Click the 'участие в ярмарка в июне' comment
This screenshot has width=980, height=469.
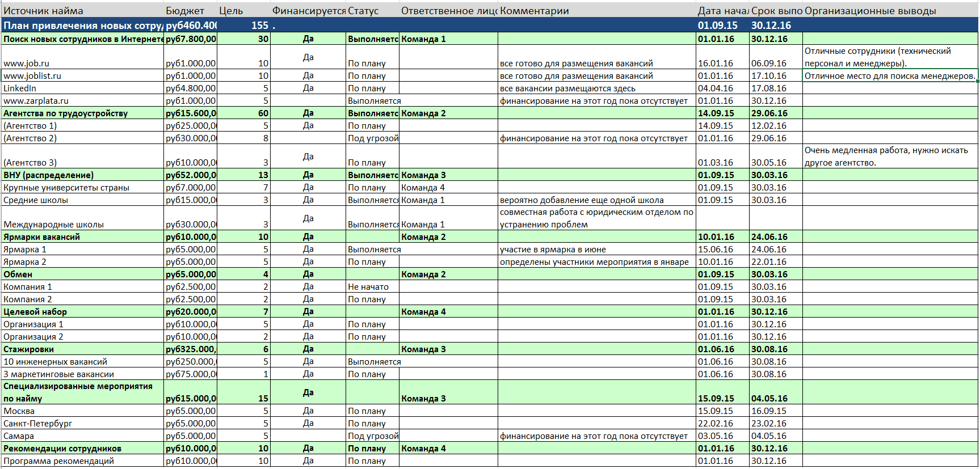pos(597,249)
